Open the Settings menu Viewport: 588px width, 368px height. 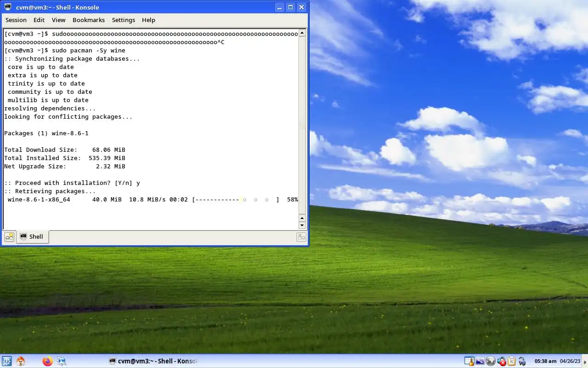(124, 20)
